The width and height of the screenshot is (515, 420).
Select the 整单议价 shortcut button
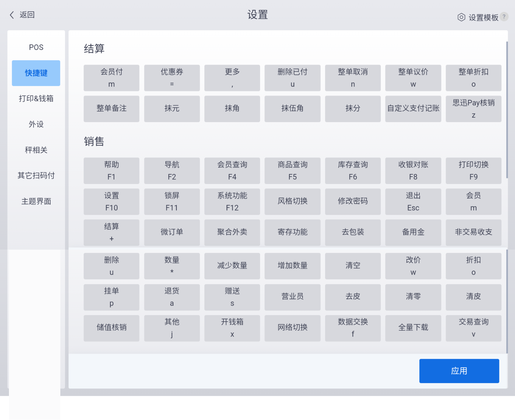(x=413, y=78)
